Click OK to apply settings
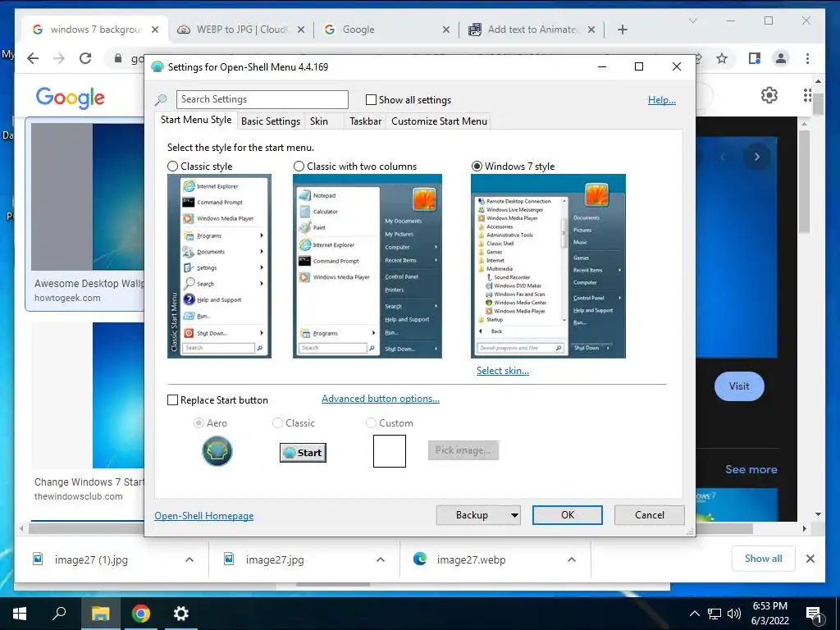The width and height of the screenshot is (840, 630). click(568, 515)
